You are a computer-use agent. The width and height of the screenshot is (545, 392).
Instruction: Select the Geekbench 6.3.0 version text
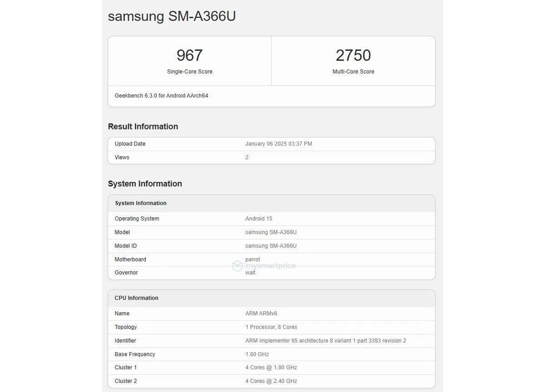tap(161, 96)
